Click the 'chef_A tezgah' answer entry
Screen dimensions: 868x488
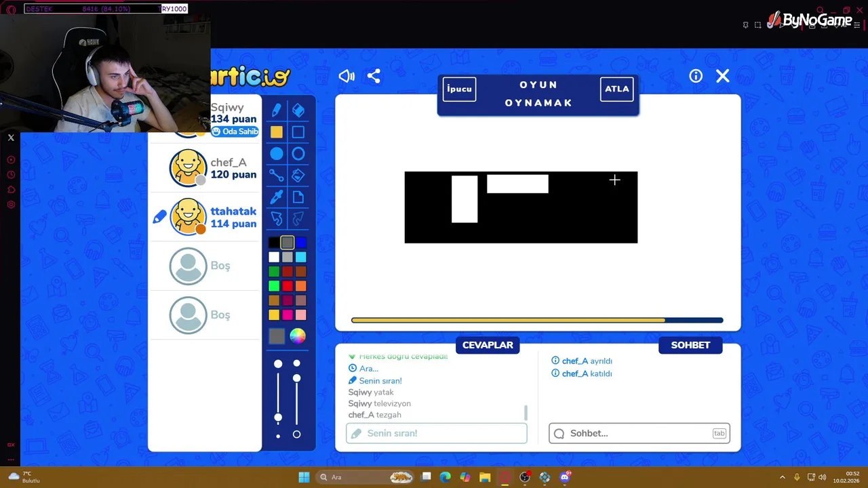coord(375,415)
